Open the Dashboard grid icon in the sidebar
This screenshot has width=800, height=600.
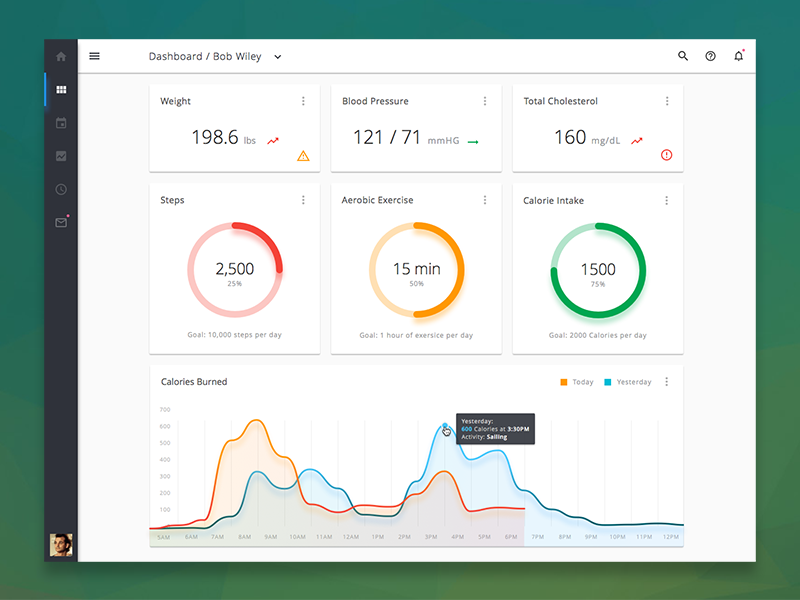coord(61,89)
